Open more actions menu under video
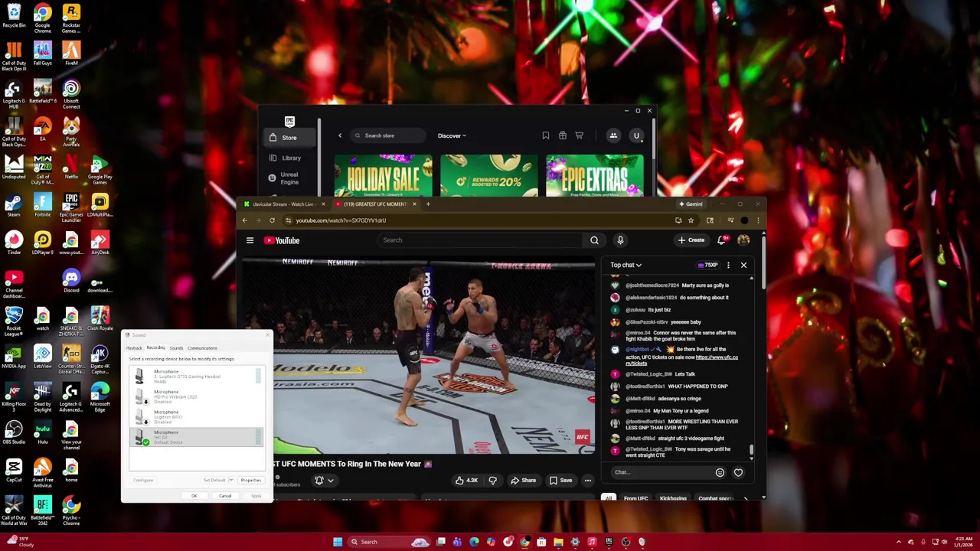 coord(588,481)
